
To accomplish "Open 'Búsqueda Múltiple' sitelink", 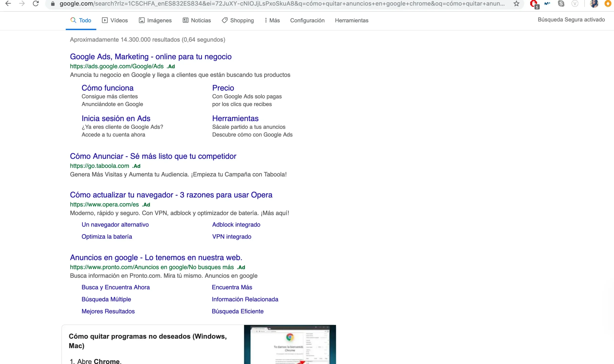I will point(106,299).
